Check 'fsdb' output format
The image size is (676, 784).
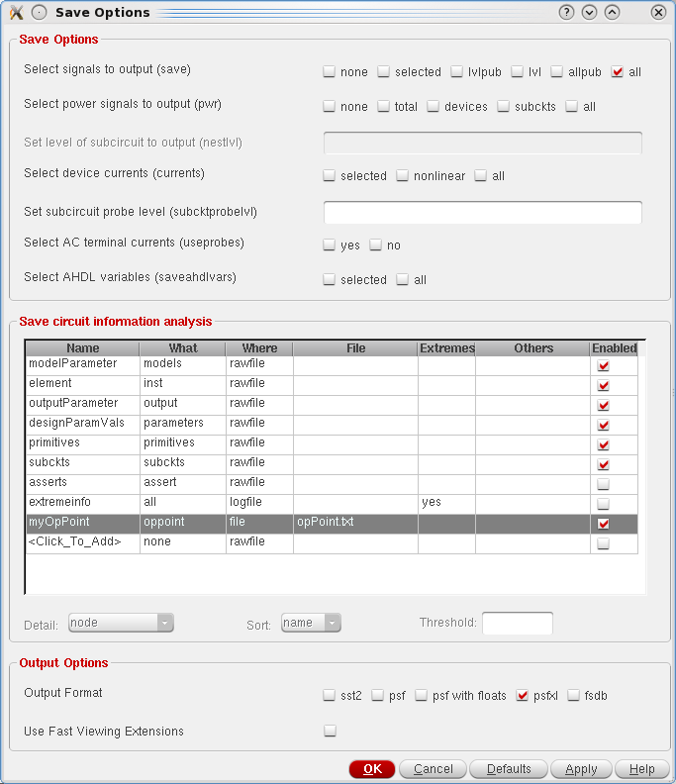[x=573, y=695]
